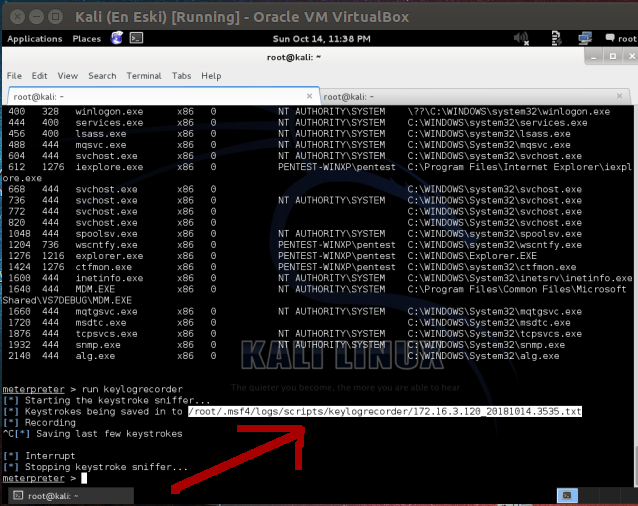Click the inetinfo.exe process name
This screenshot has height=506, width=638.
click(x=109, y=278)
